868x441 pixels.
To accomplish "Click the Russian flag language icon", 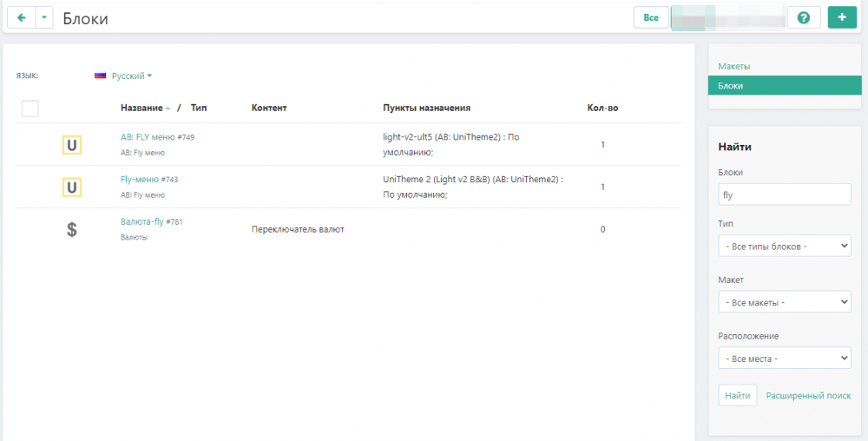I will 100,76.
